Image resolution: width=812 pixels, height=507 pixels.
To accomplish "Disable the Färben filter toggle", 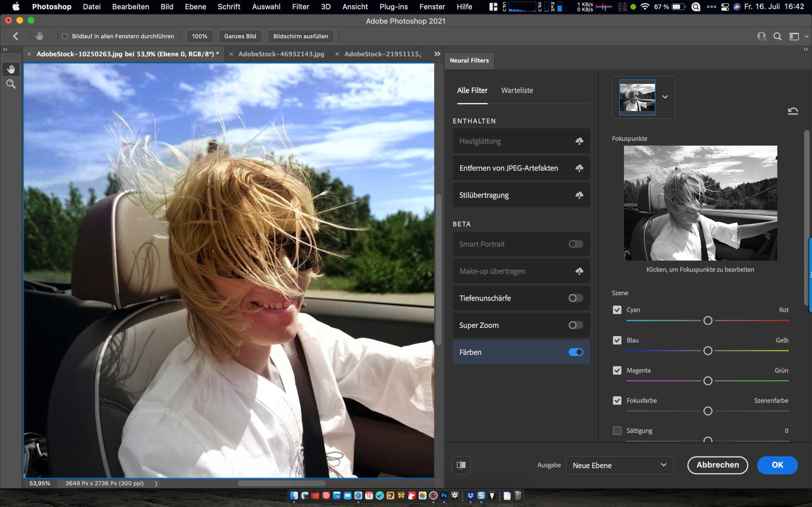I will [x=576, y=352].
